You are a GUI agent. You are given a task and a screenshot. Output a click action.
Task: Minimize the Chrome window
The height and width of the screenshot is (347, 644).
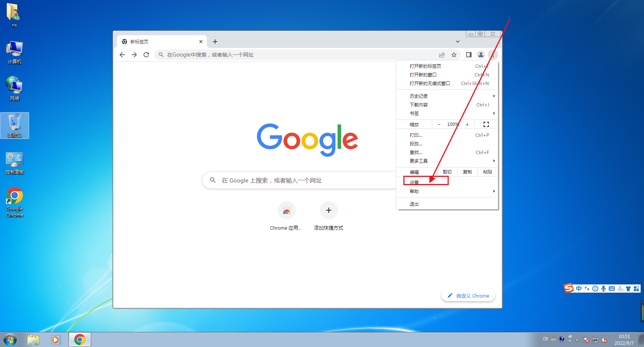[471, 34]
